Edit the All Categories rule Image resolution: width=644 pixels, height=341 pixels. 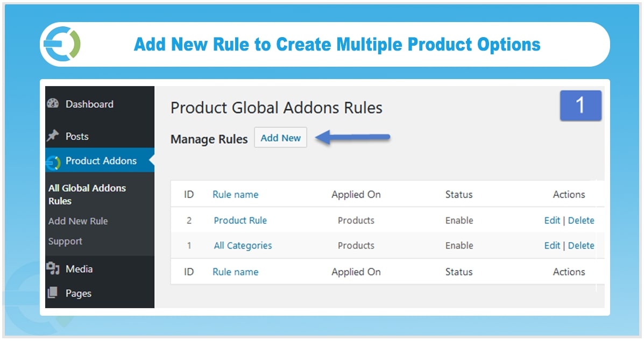552,245
